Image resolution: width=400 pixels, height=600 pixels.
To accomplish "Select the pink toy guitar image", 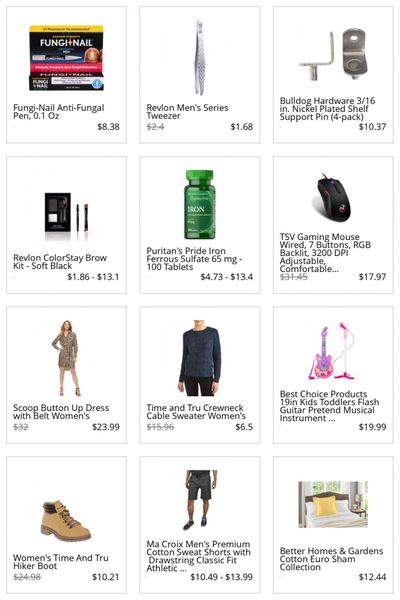I will (x=332, y=351).
